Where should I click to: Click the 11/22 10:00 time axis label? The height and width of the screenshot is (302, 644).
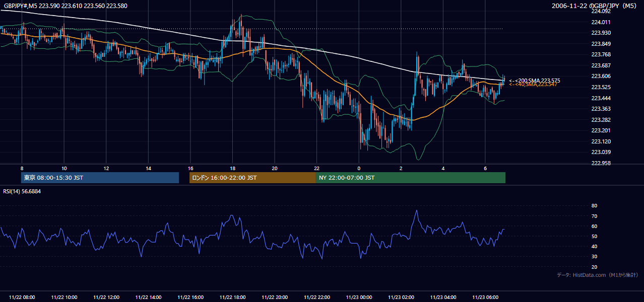(64, 297)
